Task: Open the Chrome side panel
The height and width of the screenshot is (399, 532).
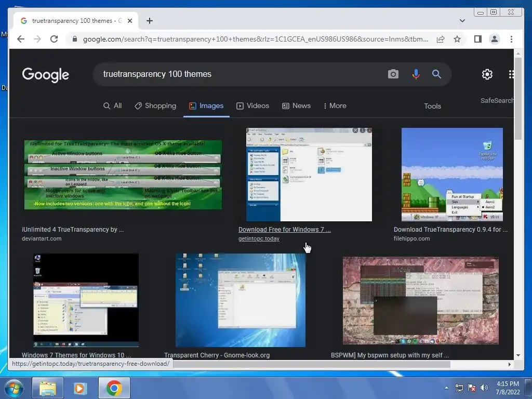Action: pyautogui.click(x=478, y=39)
